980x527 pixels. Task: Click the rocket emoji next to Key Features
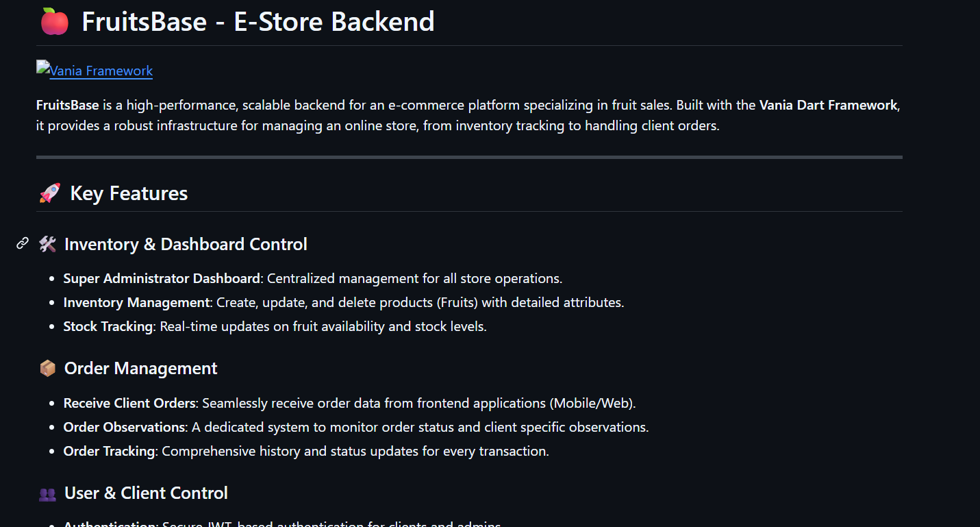tap(49, 193)
